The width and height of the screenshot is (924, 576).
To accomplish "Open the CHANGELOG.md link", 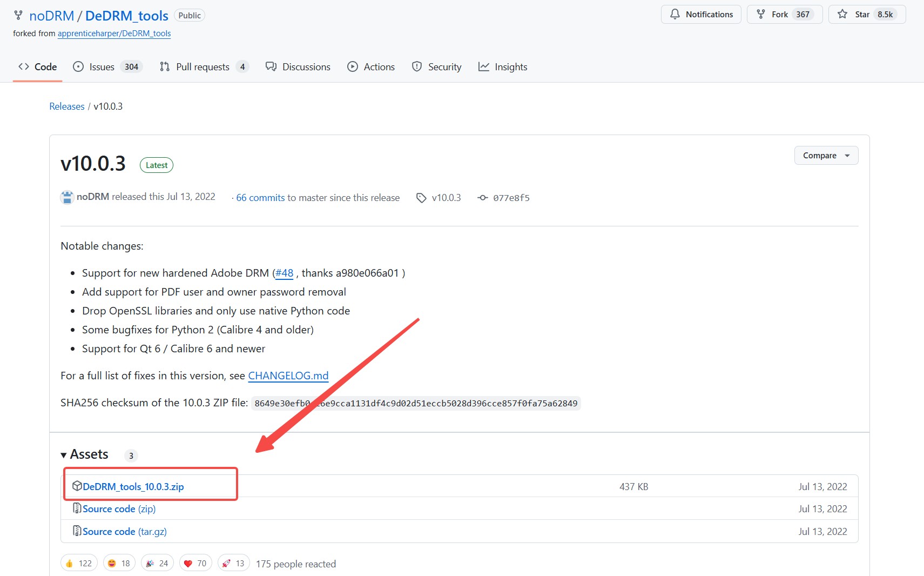I will pos(288,376).
